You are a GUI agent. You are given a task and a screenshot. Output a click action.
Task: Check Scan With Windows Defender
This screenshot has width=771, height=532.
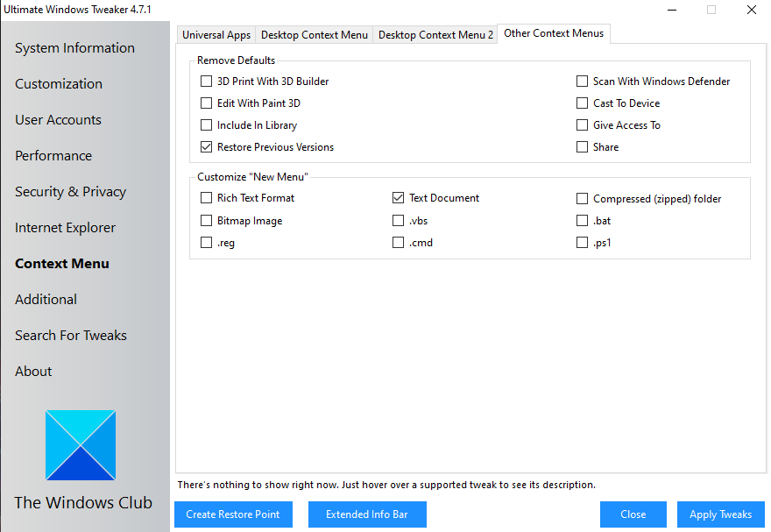582,82
